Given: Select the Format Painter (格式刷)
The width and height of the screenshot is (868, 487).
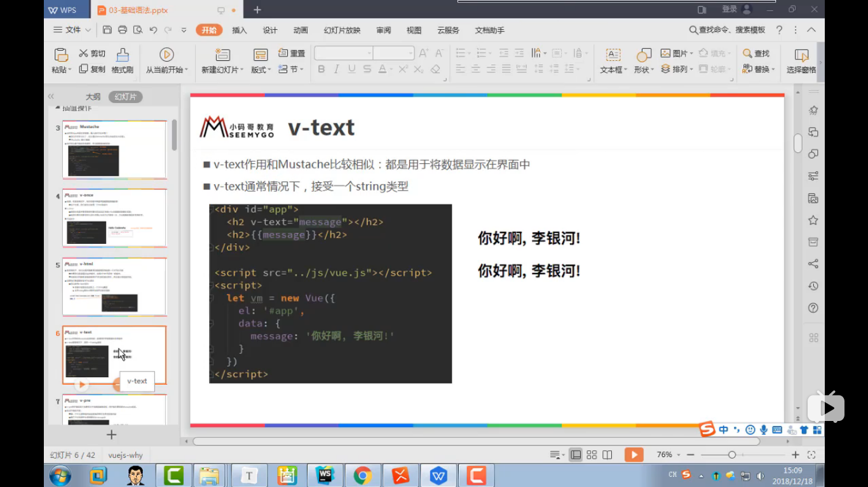Looking at the screenshot, I should (x=122, y=61).
